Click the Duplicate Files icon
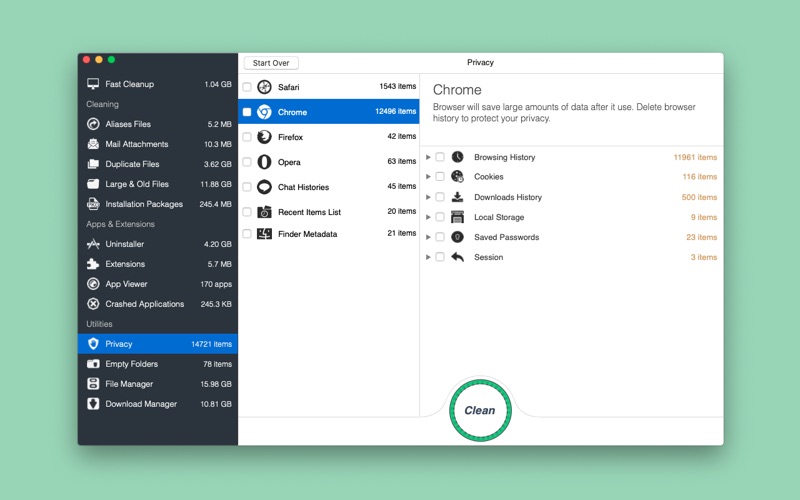Viewport: 800px width, 500px height. click(93, 164)
